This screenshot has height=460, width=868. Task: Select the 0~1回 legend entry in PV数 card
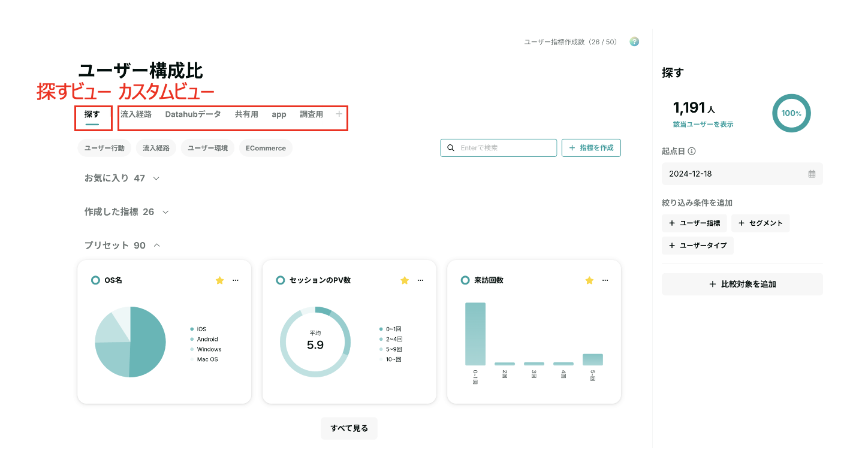390,329
